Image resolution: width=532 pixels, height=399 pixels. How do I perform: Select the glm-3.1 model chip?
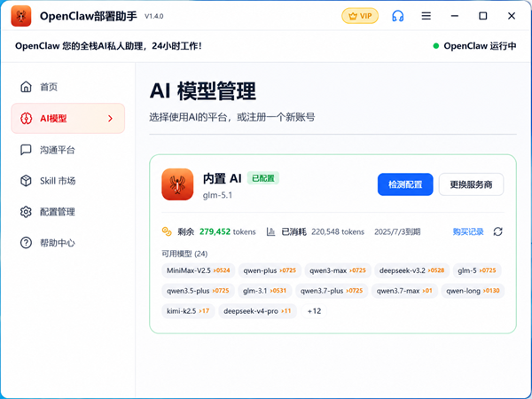click(x=264, y=291)
